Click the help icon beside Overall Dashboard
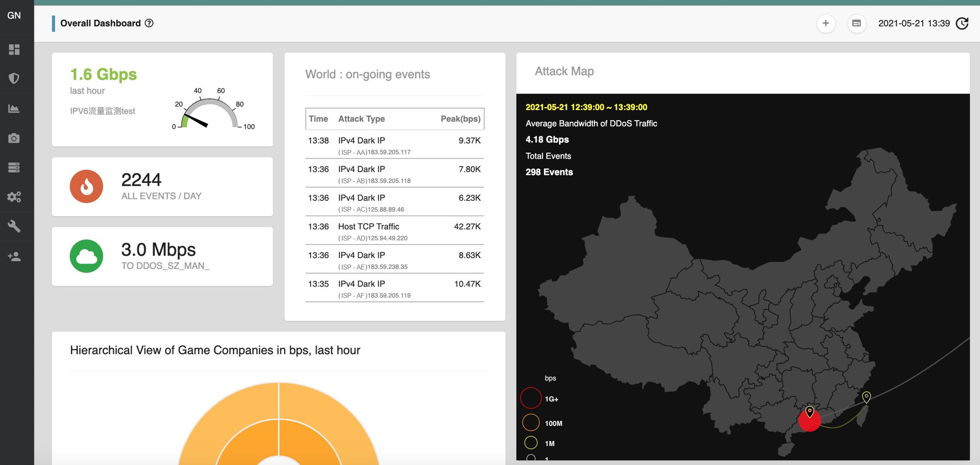The width and height of the screenshot is (980, 465). [149, 23]
